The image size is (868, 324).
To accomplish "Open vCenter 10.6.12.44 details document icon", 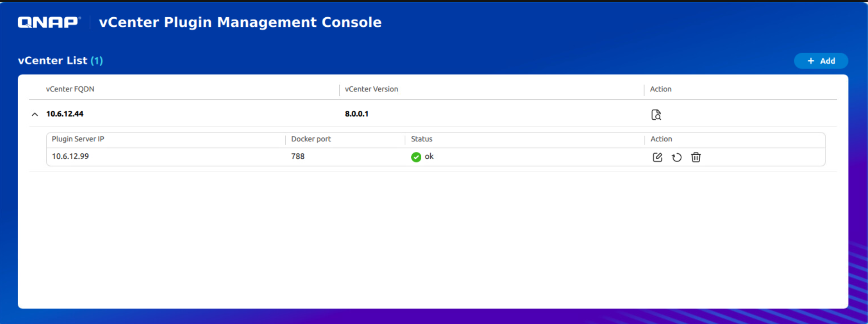I will click(x=656, y=115).
